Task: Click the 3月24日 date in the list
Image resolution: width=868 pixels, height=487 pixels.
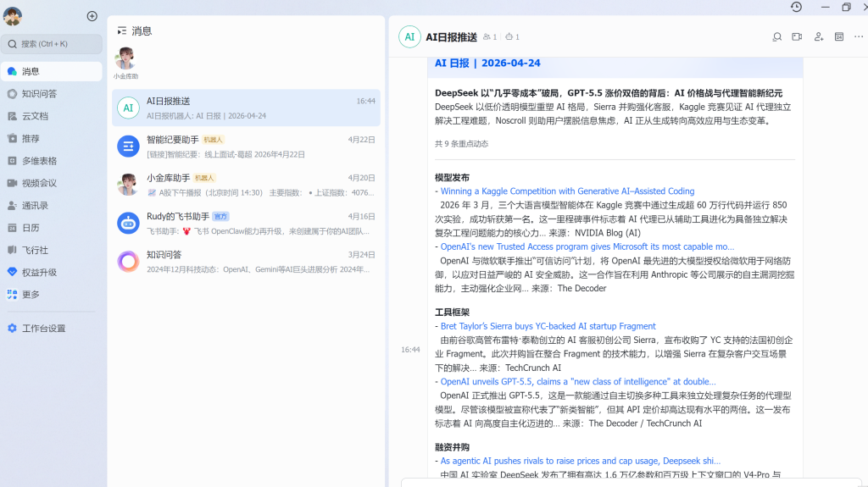Action: pos(361,255)
